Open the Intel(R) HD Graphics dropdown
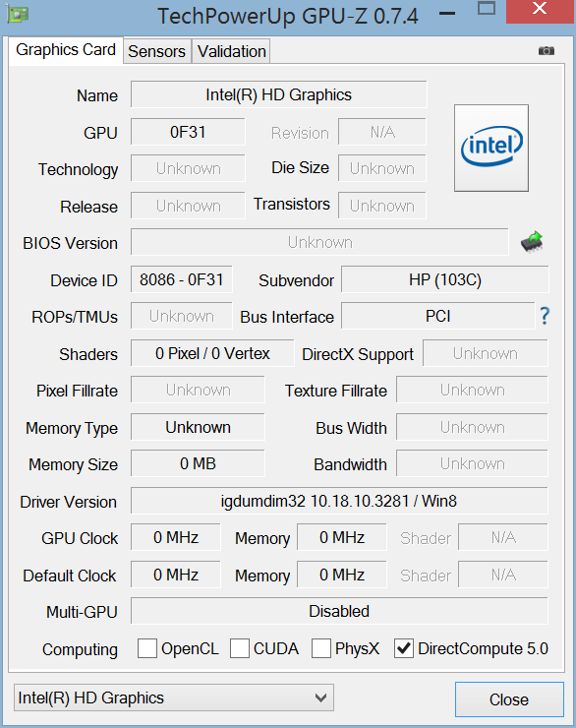Viewport: 576px width, 728px height. coord(174,698)
